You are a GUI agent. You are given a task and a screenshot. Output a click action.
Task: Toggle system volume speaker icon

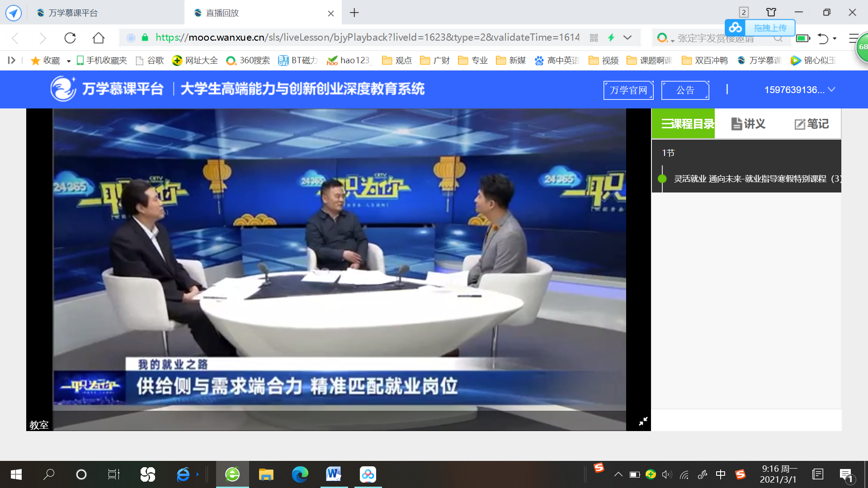tap(667, 474)
